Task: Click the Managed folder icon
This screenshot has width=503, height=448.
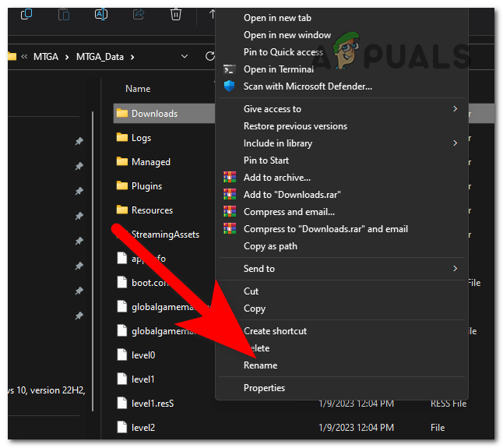Action: coord(122,161)
